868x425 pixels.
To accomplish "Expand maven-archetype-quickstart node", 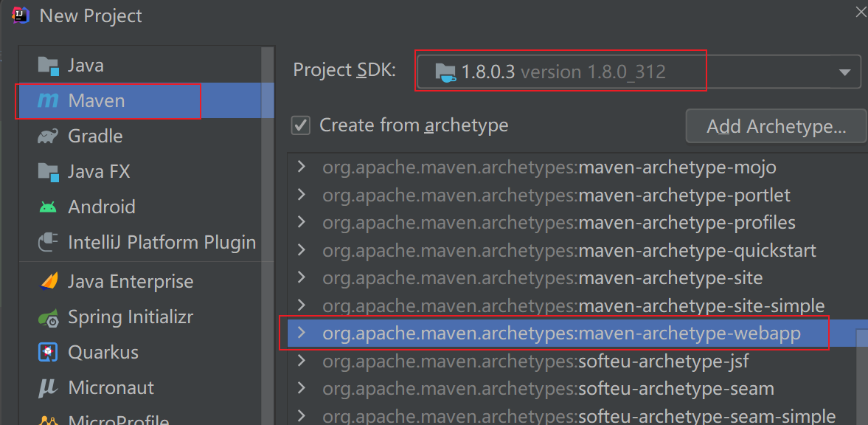I will pos(301,250).
